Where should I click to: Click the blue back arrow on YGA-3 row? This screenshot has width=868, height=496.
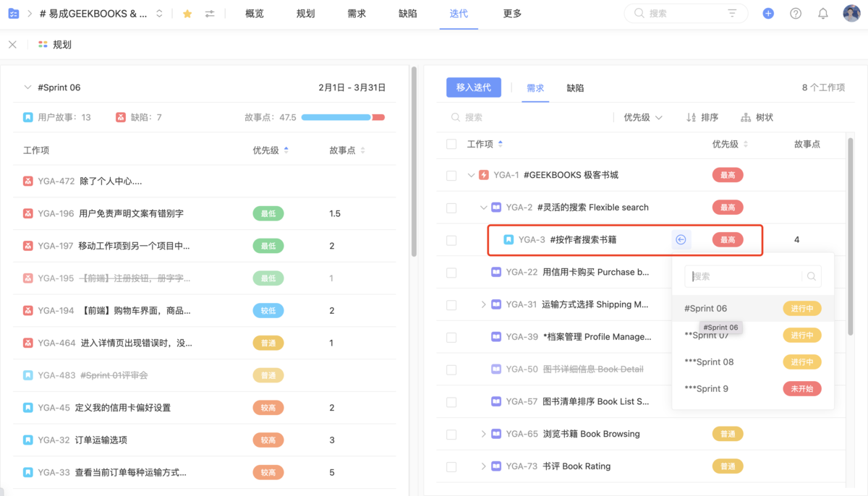tap(681, 239)
